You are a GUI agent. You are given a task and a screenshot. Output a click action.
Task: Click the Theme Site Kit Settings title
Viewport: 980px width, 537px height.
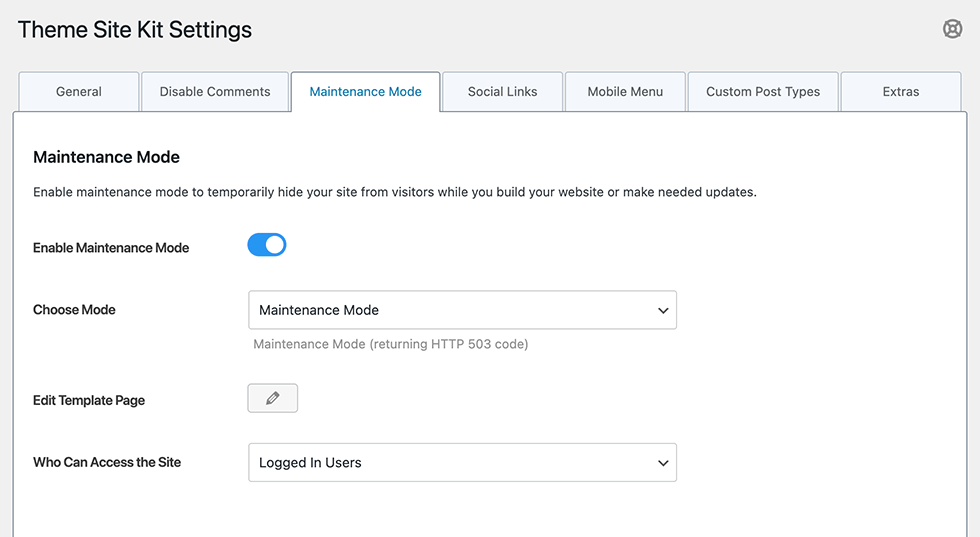click(134, 29)
